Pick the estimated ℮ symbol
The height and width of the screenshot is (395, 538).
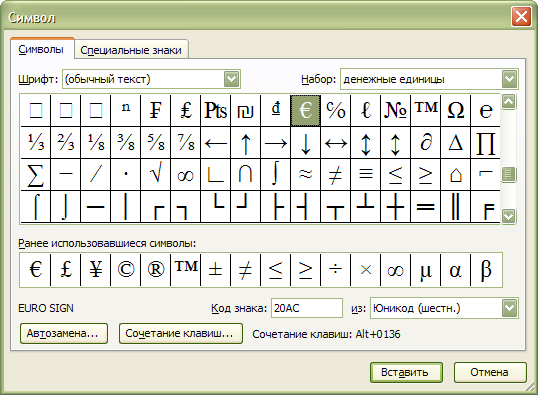tap(486, 111)
